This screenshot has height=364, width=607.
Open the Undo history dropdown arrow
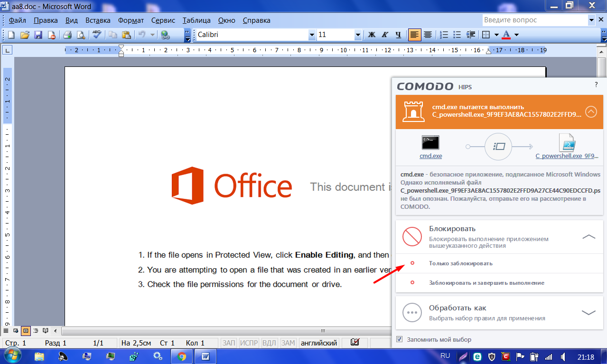click(152, 35)
